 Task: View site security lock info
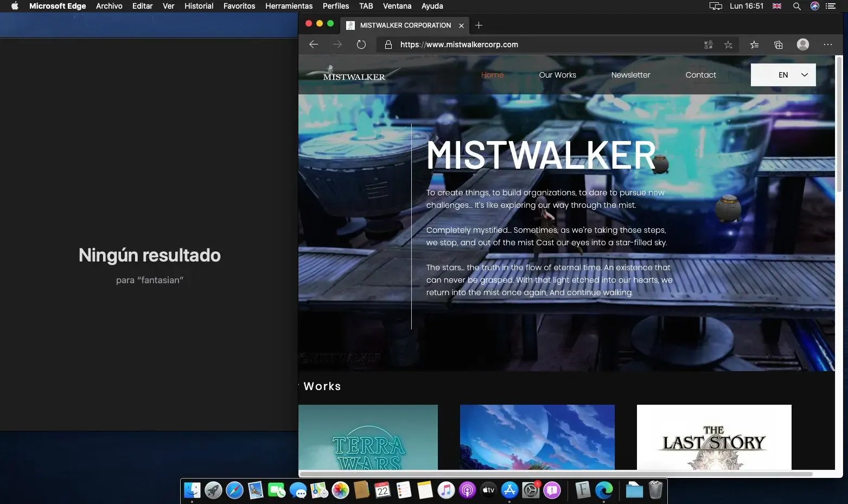(388, 44)
